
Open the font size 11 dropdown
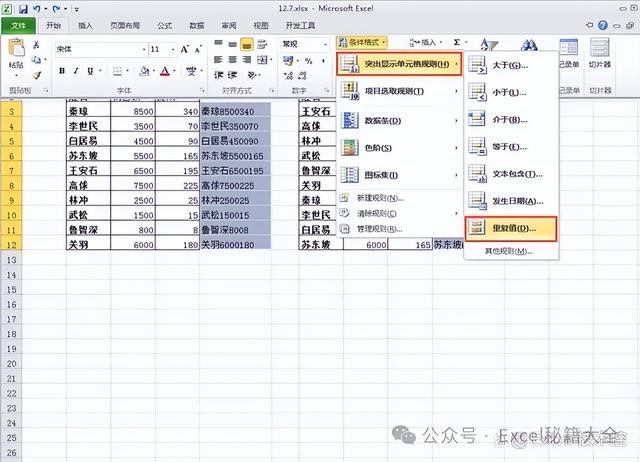click(173, 49)
